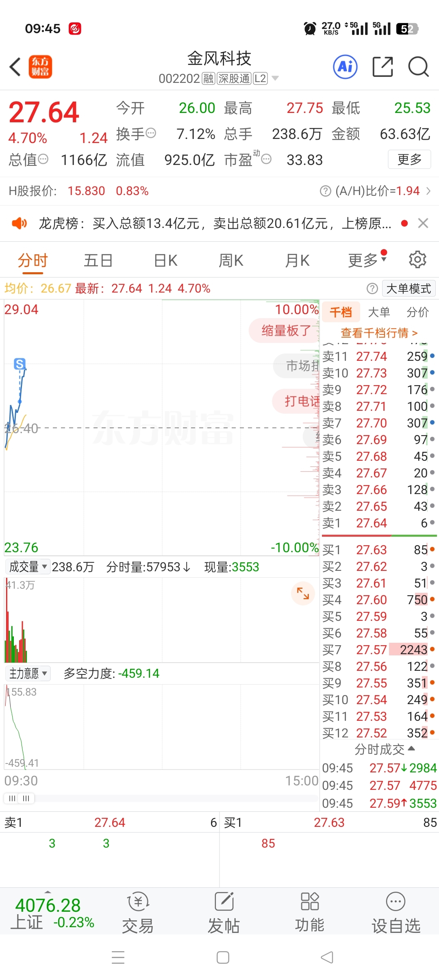Image resolution: width=439 pixels, height=980 pixels.
Task: Tap 上证 index value 4076.28
Action: click(x=48, y=906)
